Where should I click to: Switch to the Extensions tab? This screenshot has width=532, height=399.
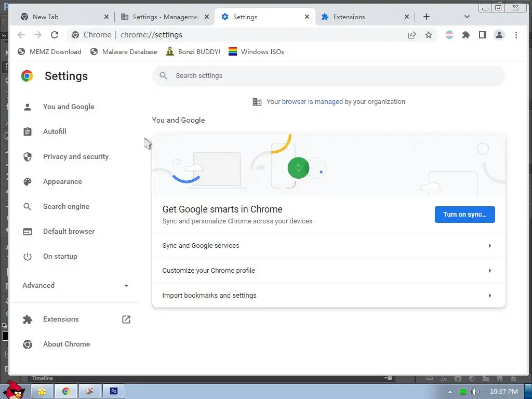365,17
